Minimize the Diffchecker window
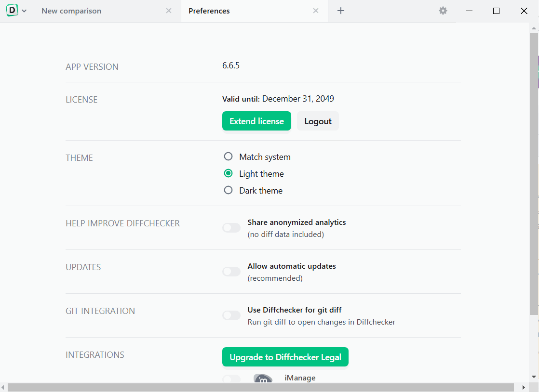This screenshot has width=539, height=392. coord(469,11)
